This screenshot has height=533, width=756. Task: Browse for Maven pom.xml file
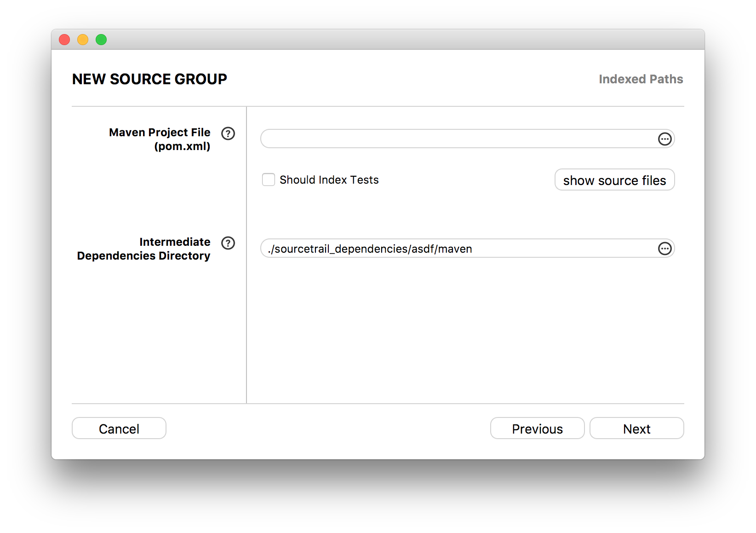(665, 139)
